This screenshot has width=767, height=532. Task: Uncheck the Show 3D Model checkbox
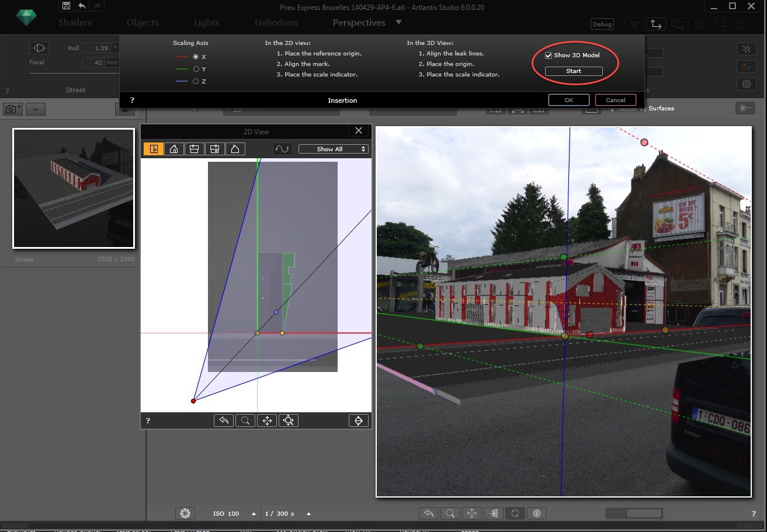pyautogui.click(x=549, y=55)
